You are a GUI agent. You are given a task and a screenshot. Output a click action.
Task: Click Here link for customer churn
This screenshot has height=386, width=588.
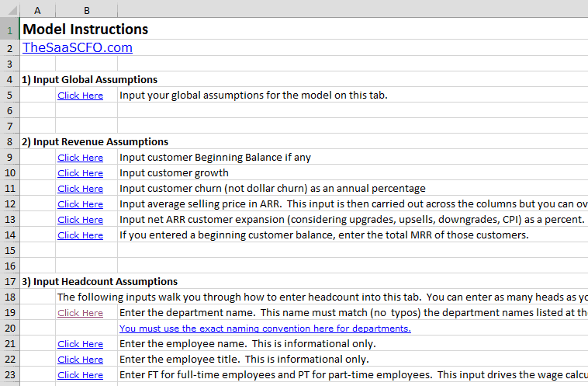80,189
